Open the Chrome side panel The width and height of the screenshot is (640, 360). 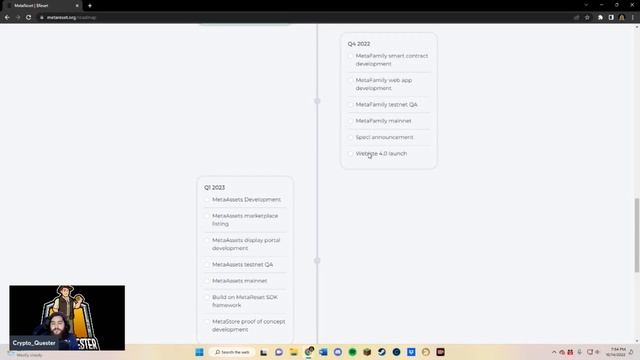(611, 18)
